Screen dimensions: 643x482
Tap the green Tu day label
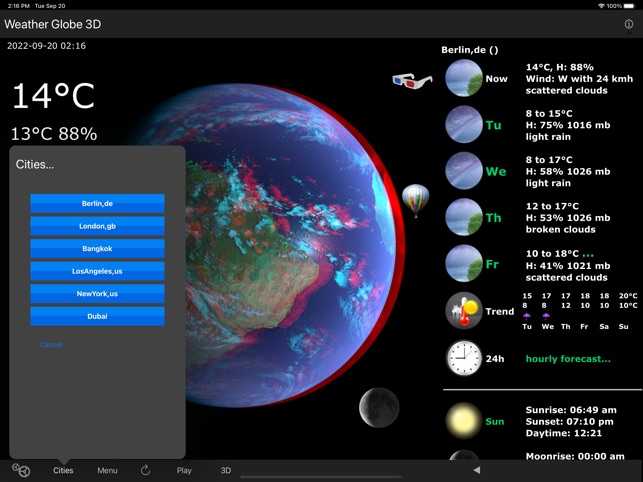(x=493, y=125)
